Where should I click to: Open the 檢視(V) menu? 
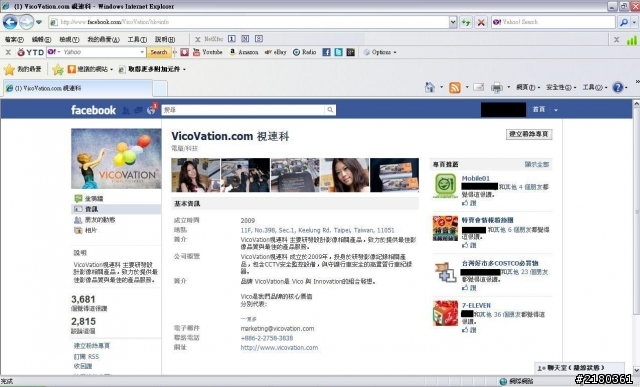point(69,40)
